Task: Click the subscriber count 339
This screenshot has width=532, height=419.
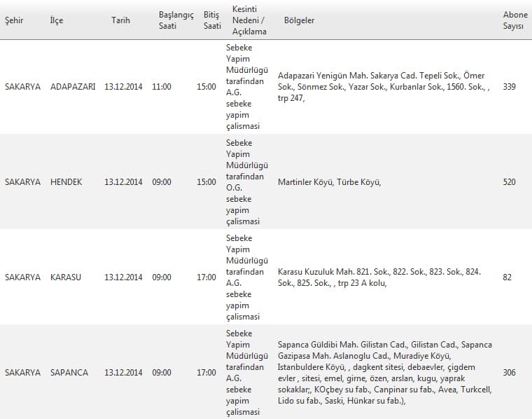Action: [x=510, y=87]
